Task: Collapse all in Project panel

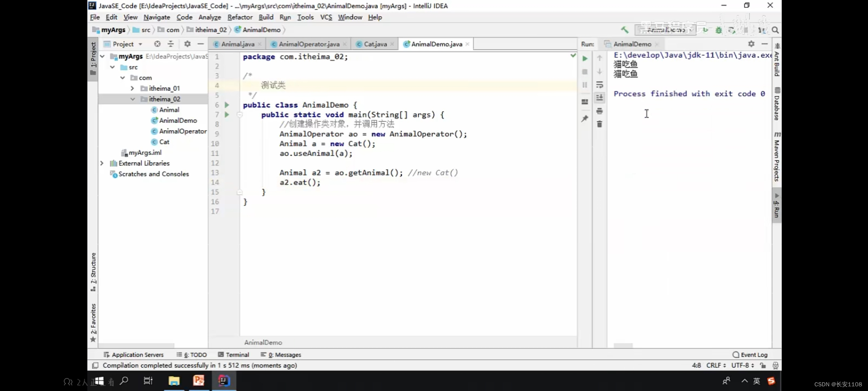Action: (170, 44)
